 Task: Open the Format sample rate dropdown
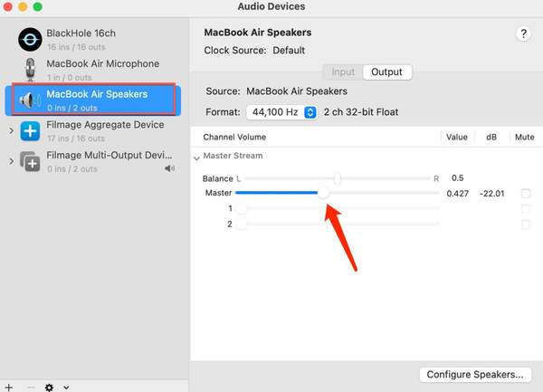[x=310, y=112]
